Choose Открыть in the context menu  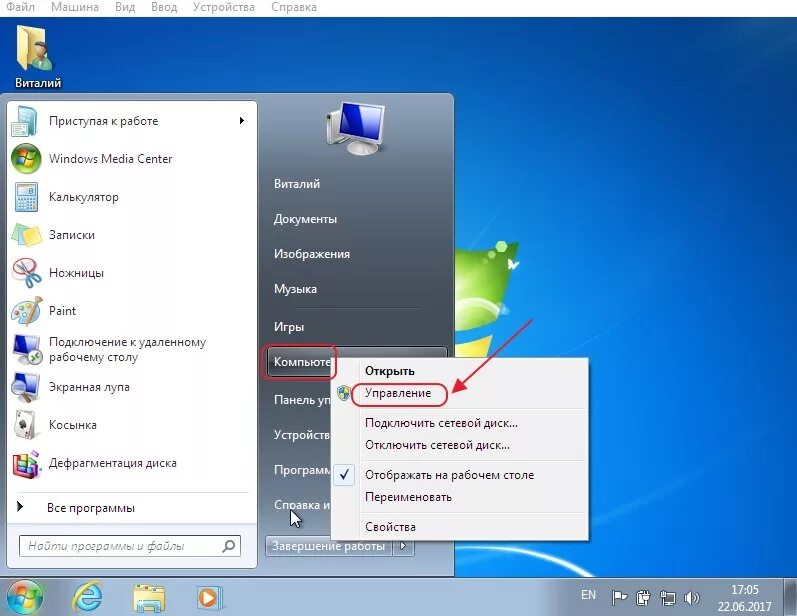[390, 371]
